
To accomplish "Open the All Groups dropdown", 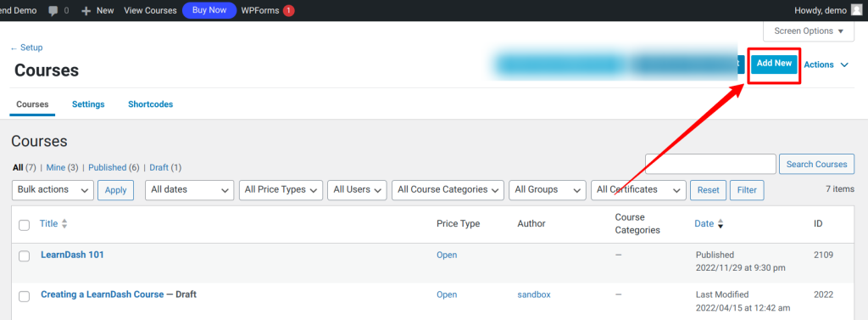I will (547, 189).
